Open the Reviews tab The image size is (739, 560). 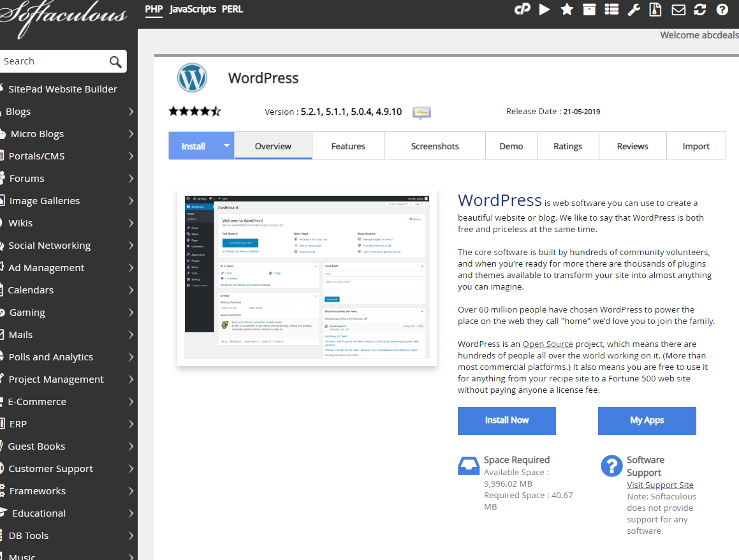pyautogui.click(x=633, y=146)
